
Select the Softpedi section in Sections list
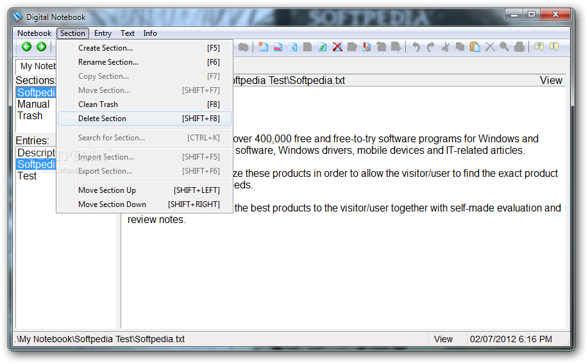point(36,92)
